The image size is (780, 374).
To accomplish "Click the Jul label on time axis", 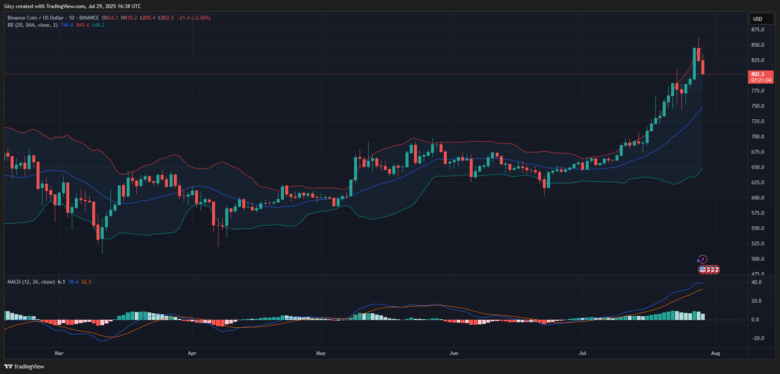I will (x=582, y=354).
